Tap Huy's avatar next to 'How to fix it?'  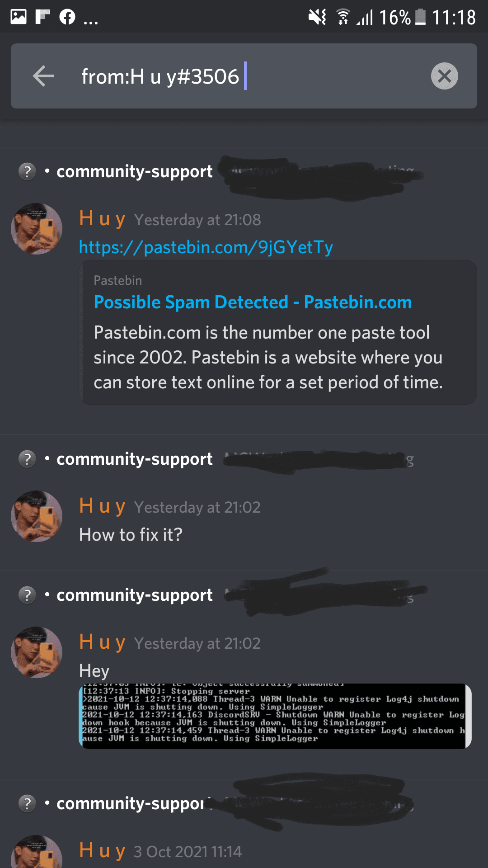pyautogui.click(x=37, y=516)
